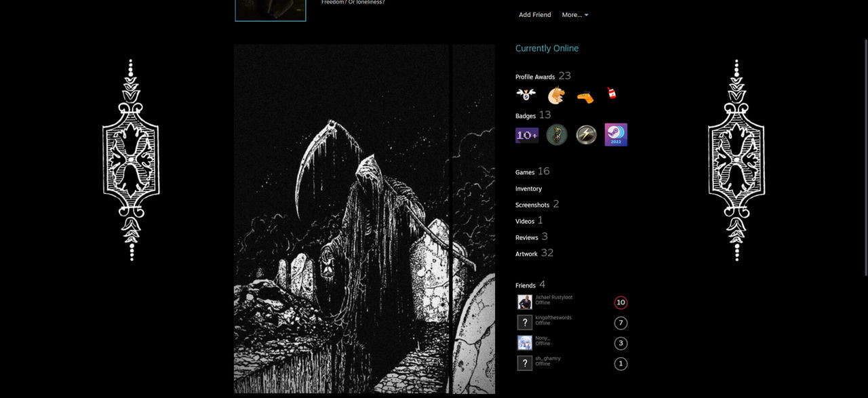868x398 pixels.
Task: Click the question-mark avatar of kingoftheswords
Action: pyautogui.click(x=525, y=323)
